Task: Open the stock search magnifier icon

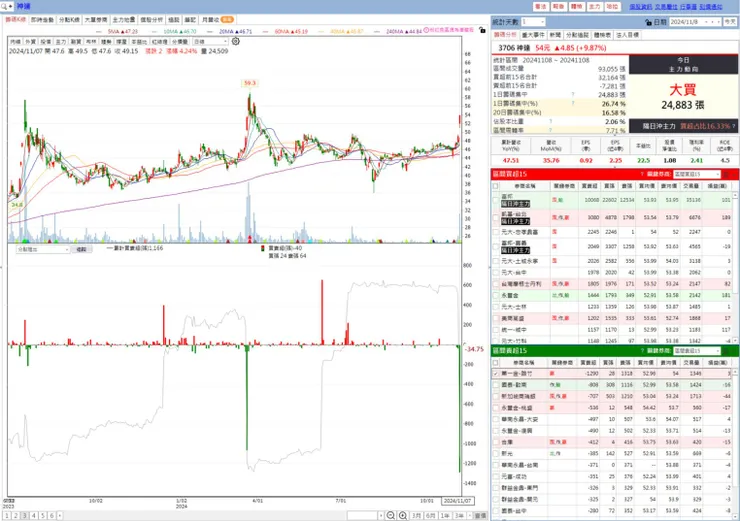Action: [4, 6]
